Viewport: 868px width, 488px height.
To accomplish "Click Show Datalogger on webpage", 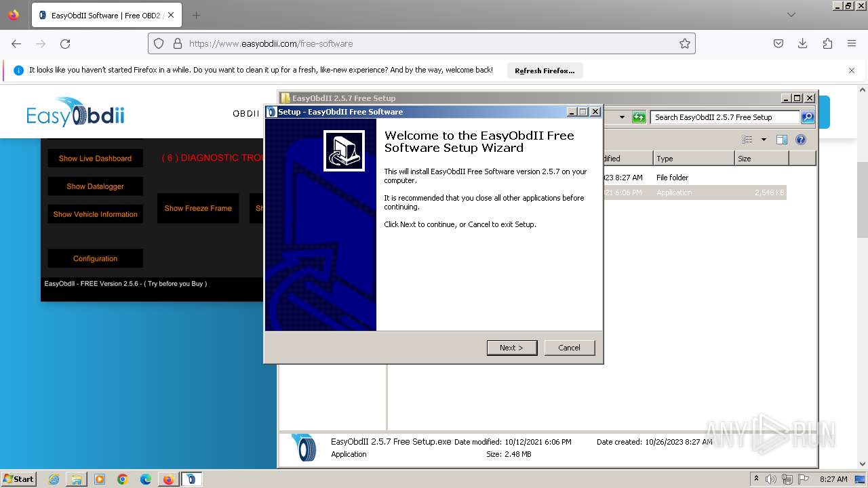I will (x=95, y=186).
